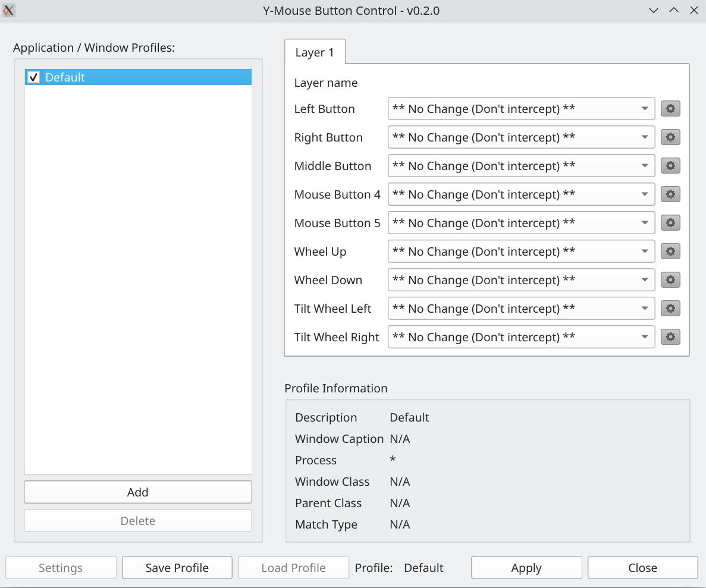The image size is (706, 588).
Task: Click the Parent Class label
Action: point(328,503)
